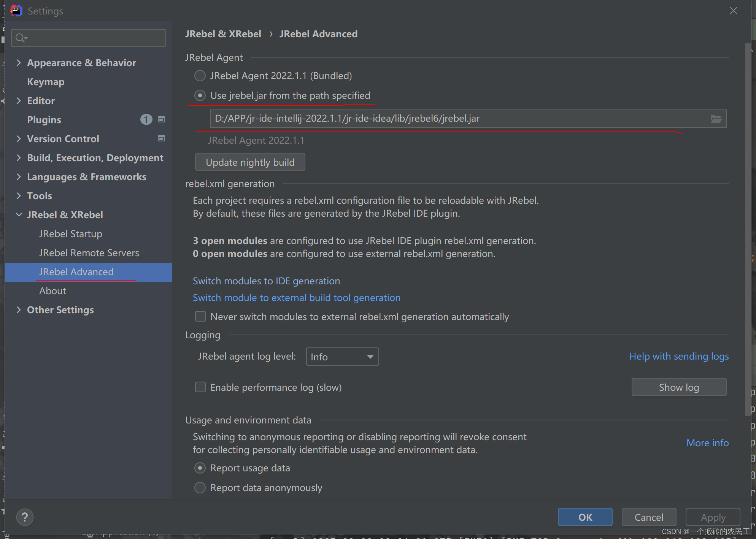Click the Cancel button
Image resolution: width=756 pixels, height=539 pixels.
[649, 517]
